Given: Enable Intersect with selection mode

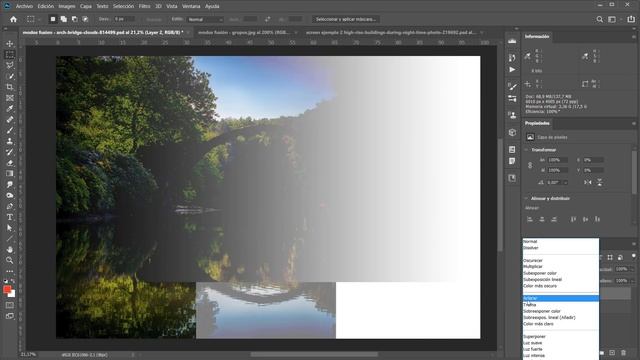Looking at the screenshot, I should 85,19.
